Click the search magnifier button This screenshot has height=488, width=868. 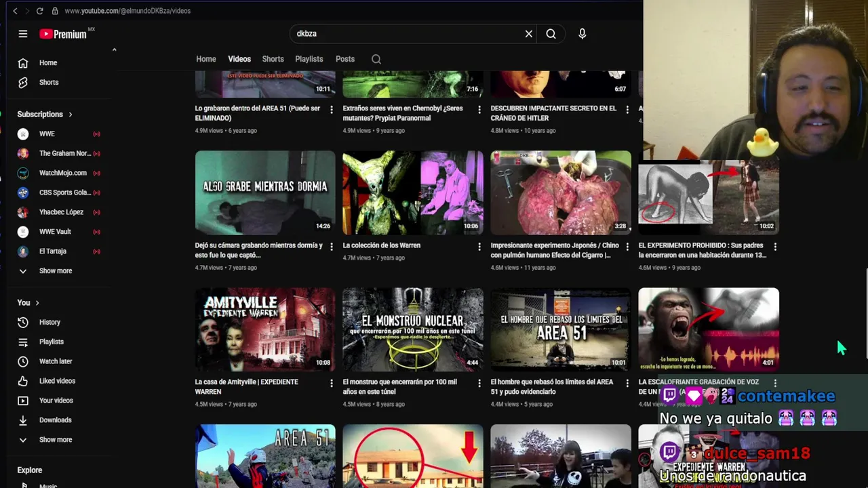pyautogui.click(x=551, y=34)
